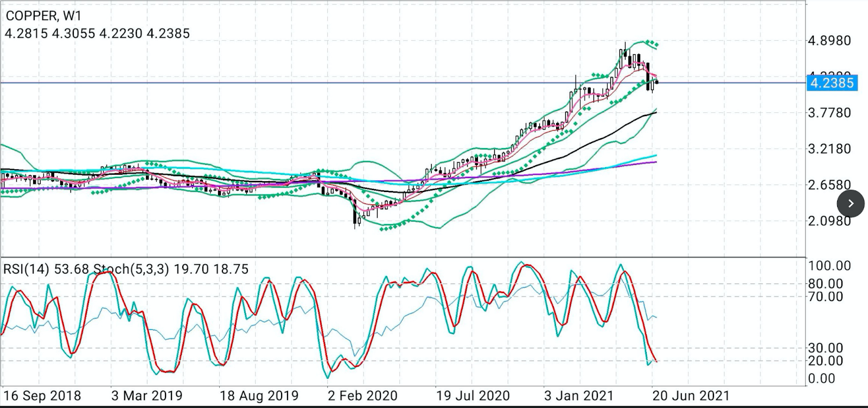Click the 19 Jul 2020 date label

[x=474, y=396]
